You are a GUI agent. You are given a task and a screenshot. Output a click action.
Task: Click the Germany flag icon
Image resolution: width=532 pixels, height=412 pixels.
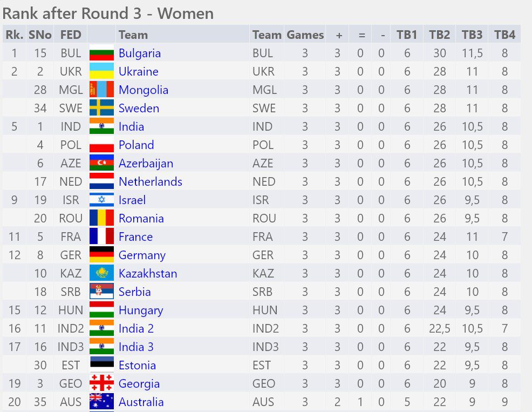101,254
